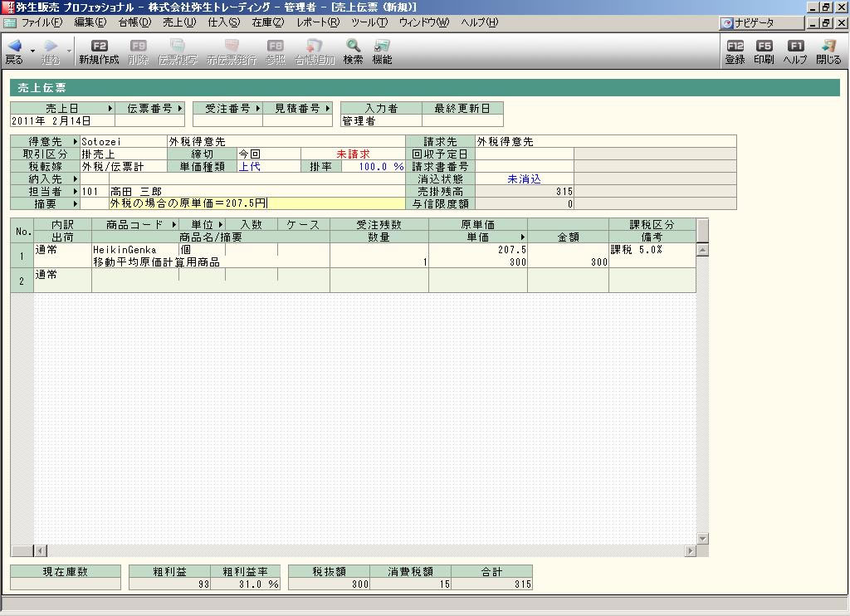
Task: Click the grid vertical scrollbar down arrow
Action: click(x=702, y=539)
